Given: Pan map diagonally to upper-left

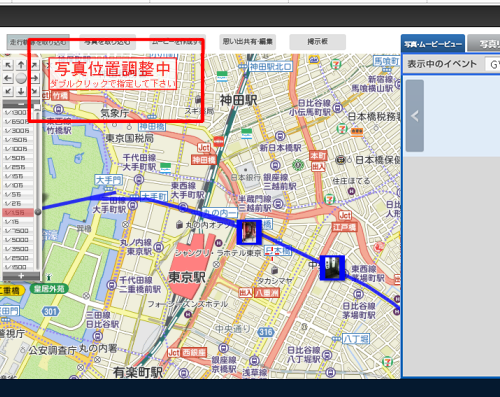Looking at the screenshot, I should tap(8, 65).
